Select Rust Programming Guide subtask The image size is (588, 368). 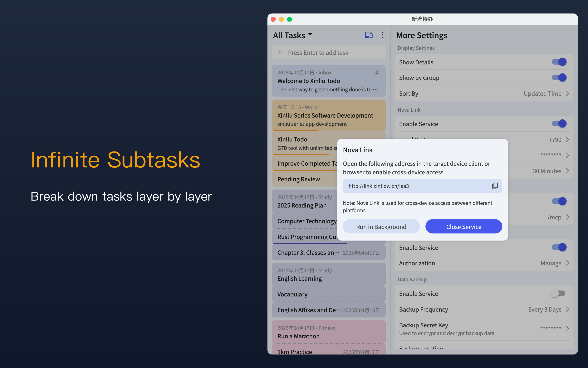click(305, 237)
